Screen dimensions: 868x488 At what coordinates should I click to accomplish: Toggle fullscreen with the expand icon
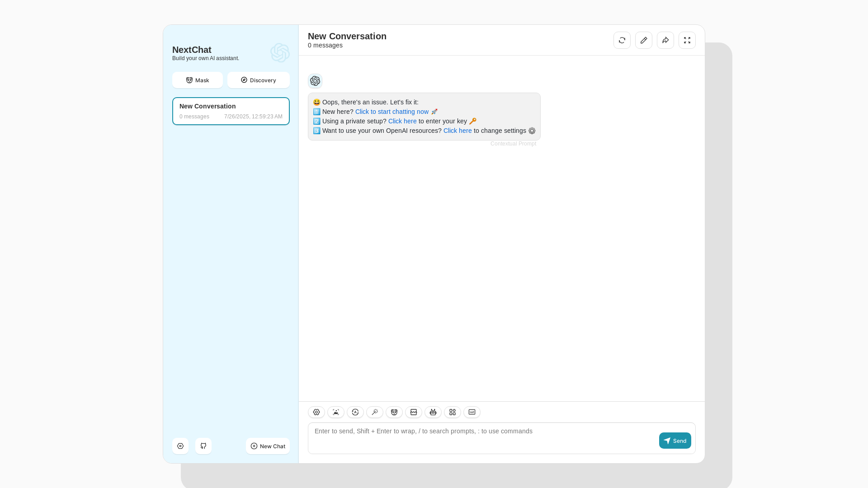tap(687, 40)
